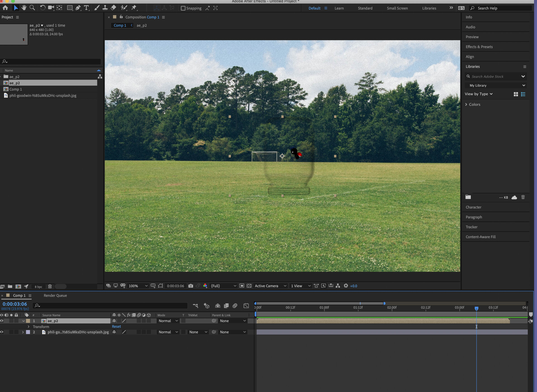537x392 pixels.
Task: Open the Content-Aware Fill panel
Action: click(481, 237)
